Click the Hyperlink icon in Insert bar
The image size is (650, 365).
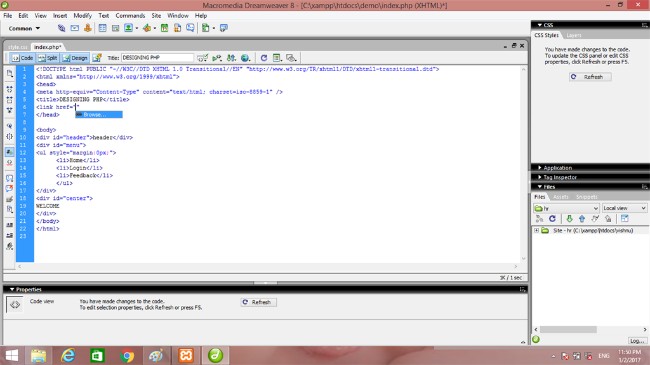61,28
